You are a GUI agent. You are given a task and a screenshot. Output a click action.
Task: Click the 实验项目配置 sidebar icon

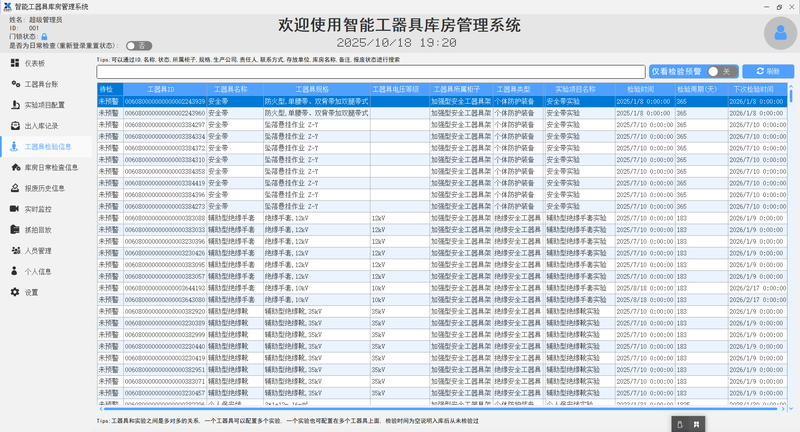(x=15, y=105)
